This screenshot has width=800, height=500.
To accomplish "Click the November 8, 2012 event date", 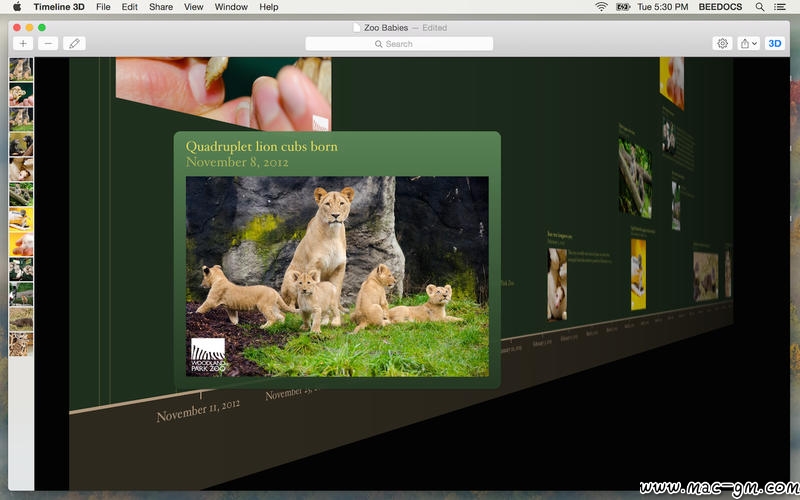I will [x=237, y=162].
